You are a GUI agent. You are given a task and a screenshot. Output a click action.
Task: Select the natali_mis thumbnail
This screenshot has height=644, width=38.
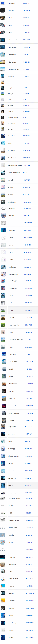click(x=3, y=54)
